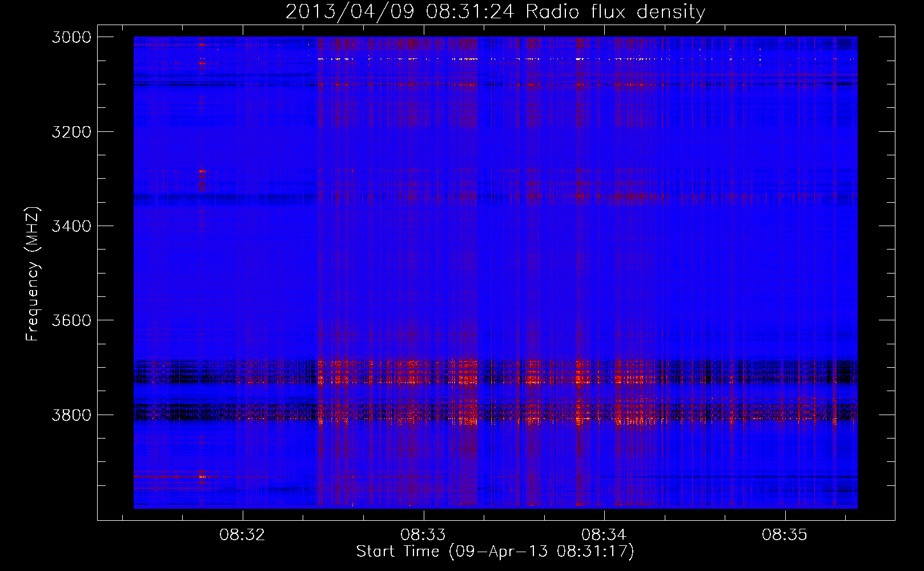Click the "Frequency (MHZ)" axis label
Image resolution: width=924 pixels, height=571 pixels.
pos(33,274)
